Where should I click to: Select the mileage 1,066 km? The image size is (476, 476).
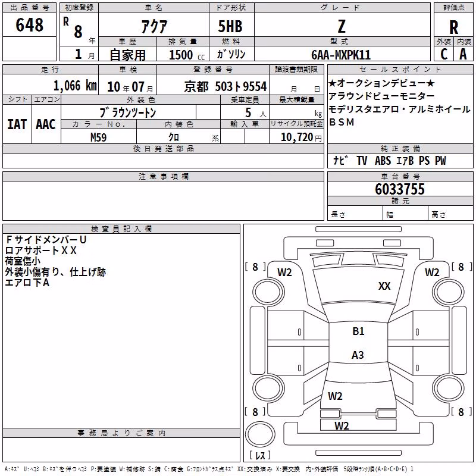click(75, 86)
